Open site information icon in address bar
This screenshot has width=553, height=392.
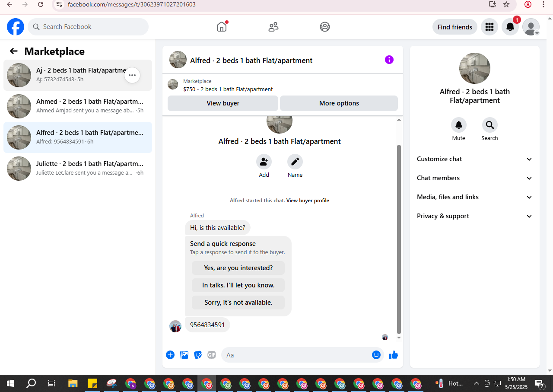coord(60,4)
